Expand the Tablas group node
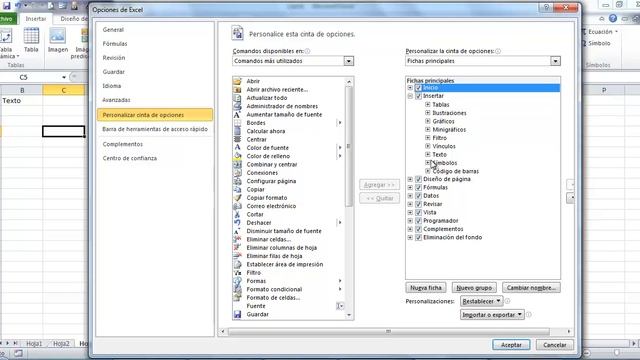The height and width of the screenshot is (360, 640). point(428,104)
